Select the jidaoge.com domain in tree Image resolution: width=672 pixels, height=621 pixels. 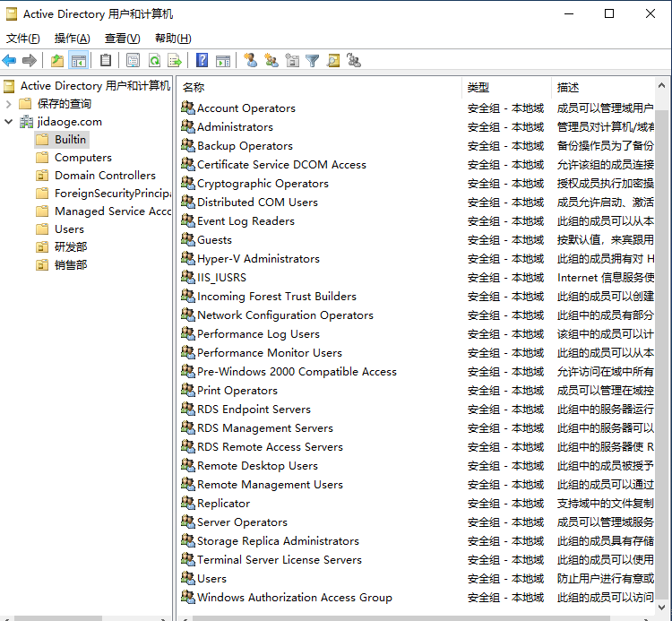coord(69,122)
